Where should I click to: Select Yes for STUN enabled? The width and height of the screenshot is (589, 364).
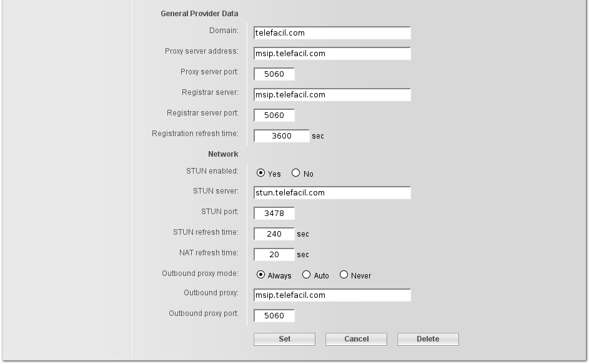(x=261, y=174)
